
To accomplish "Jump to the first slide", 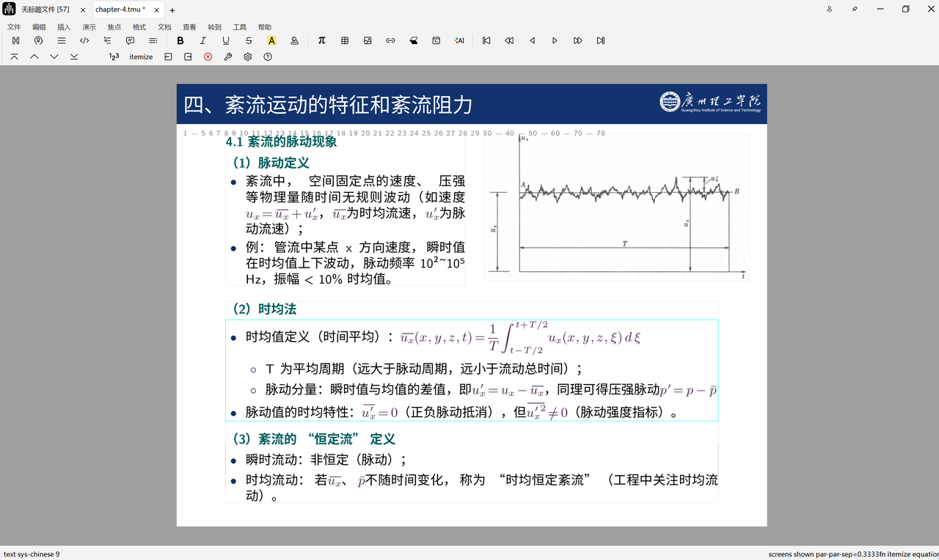I will (x=486, y=41).
